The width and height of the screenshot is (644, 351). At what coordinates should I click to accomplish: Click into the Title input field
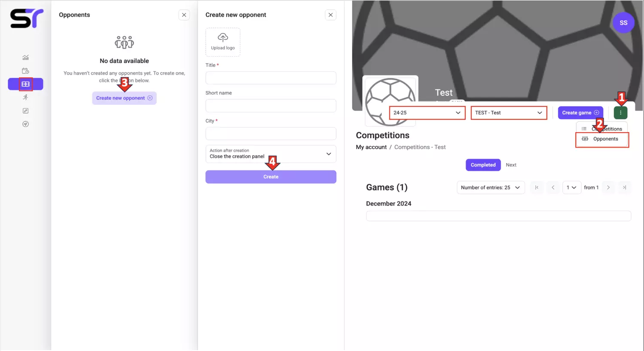click(x=271, y=78)
